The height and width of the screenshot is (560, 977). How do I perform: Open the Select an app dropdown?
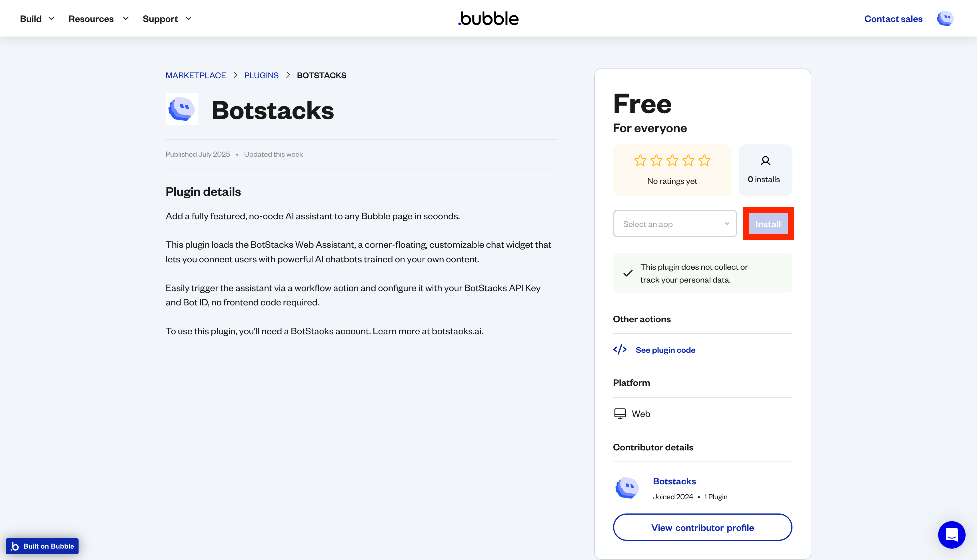coord(674,223)
